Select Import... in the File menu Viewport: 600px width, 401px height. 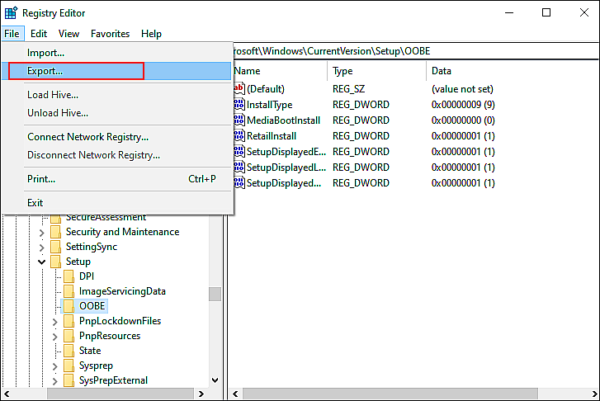[x=45, y=52]
